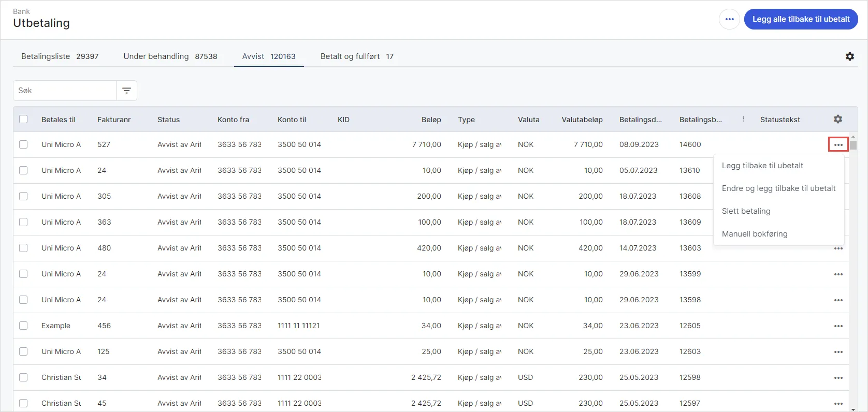Check the Example payee row checkbox
Viewport: 868px width, 412px height.
pyautogui.click(x=23, y=326)
